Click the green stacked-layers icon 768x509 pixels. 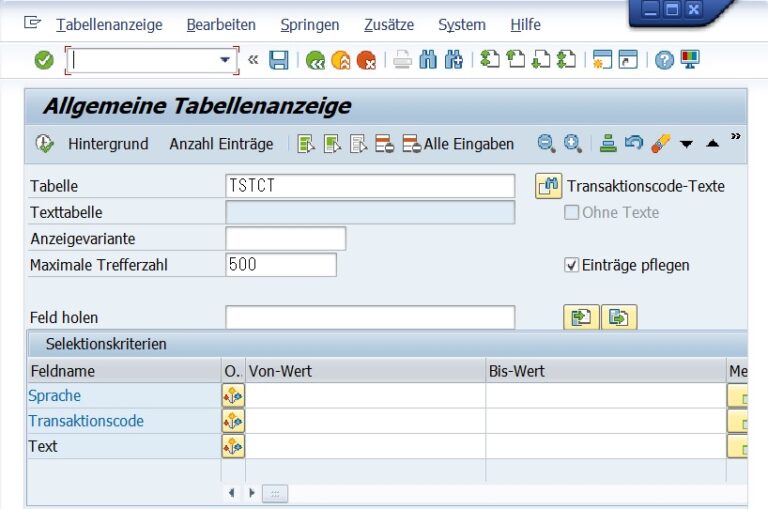click(608, 144)
